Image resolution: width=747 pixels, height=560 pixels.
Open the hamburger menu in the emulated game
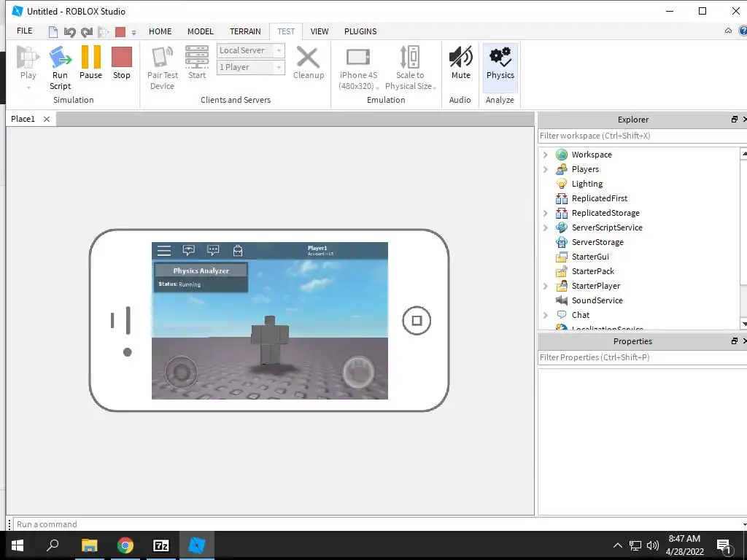tap(164, 251)
